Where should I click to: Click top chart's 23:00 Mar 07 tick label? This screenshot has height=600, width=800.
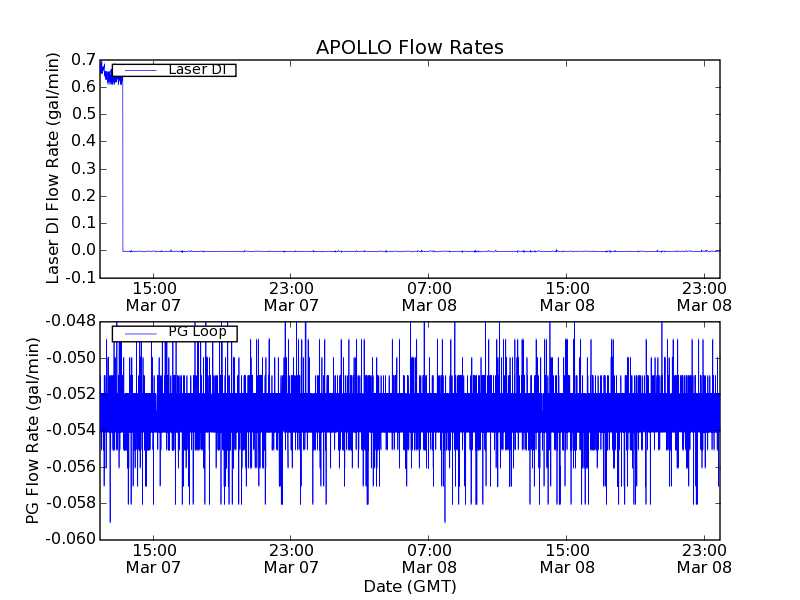[291, 297]
